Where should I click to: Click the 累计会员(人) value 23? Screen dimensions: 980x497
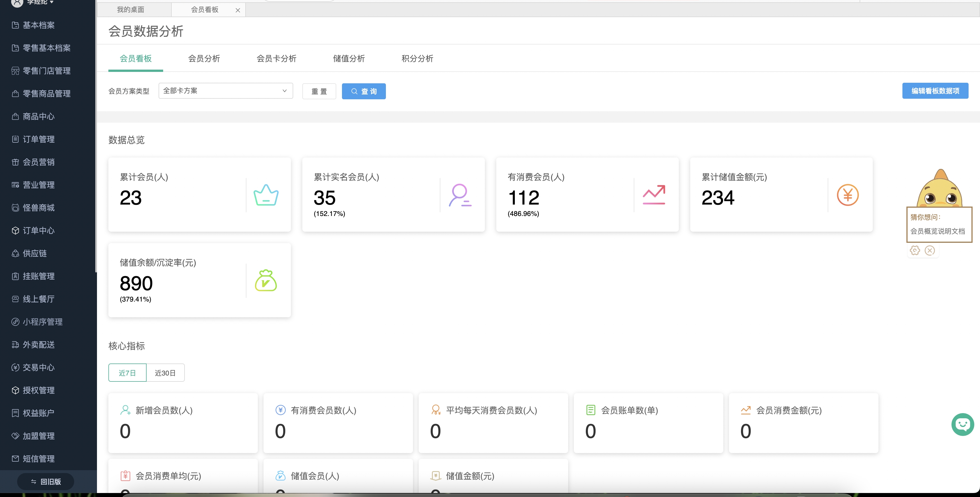(x=131, y=198)
